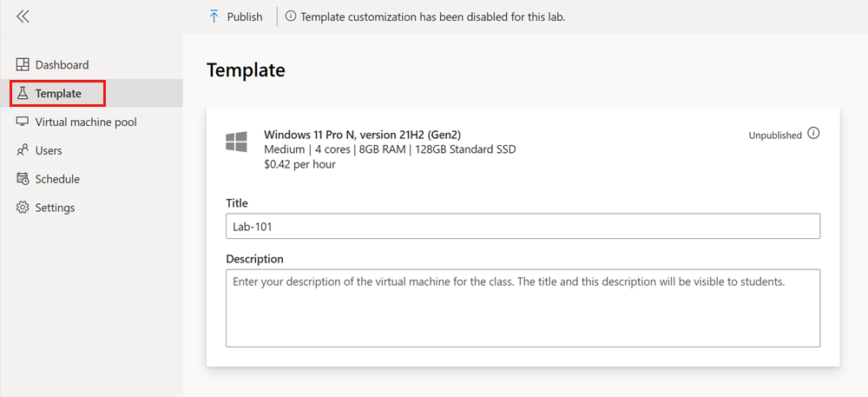Click the Dashboard grid icon

click(23, 65)
